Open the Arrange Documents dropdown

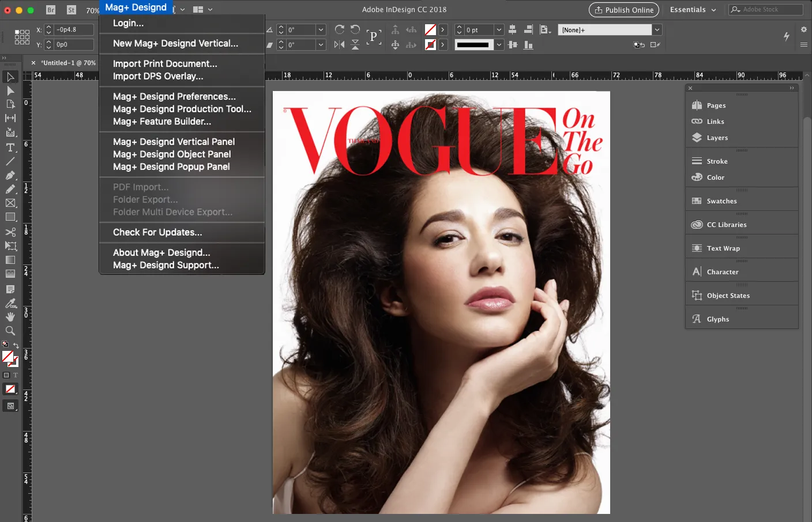pyautogui.click(x=202, y=9)
